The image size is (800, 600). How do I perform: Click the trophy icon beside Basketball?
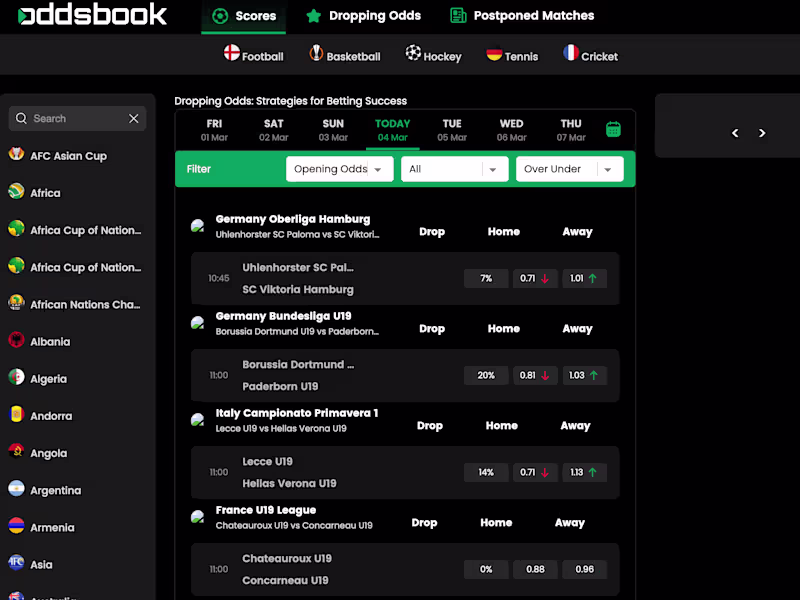[316, 53]
